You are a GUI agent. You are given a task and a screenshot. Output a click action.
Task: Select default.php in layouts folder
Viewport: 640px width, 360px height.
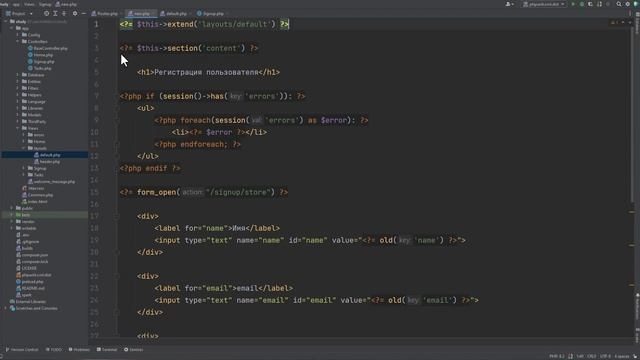(47, 155)
